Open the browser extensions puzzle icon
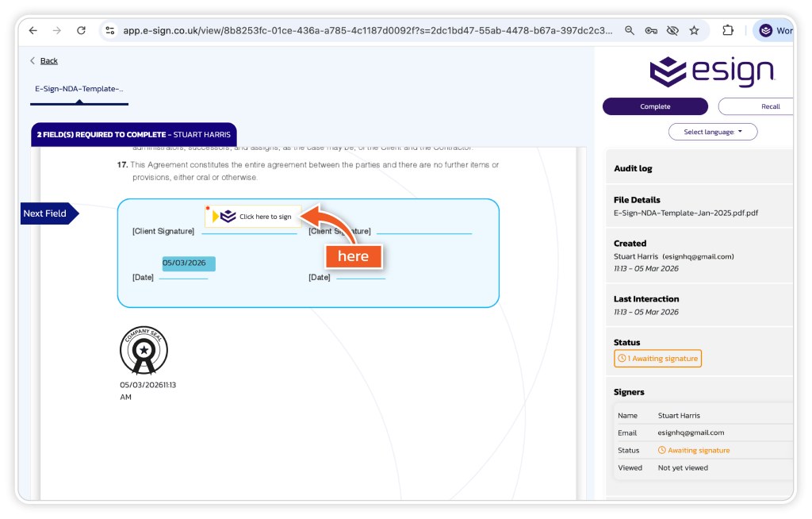The image size is (812, 519). coord(727,30)
